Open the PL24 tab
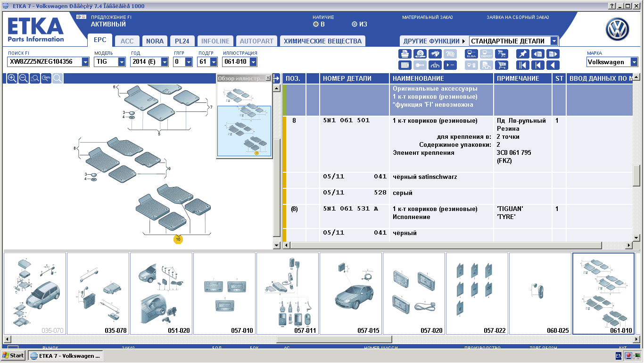 pyautogui.click(x=182, y=41)
